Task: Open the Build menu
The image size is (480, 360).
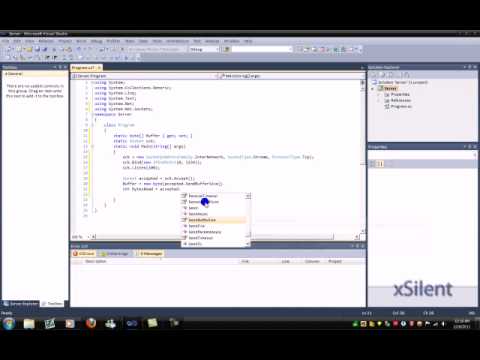Action: coord(81,41)
